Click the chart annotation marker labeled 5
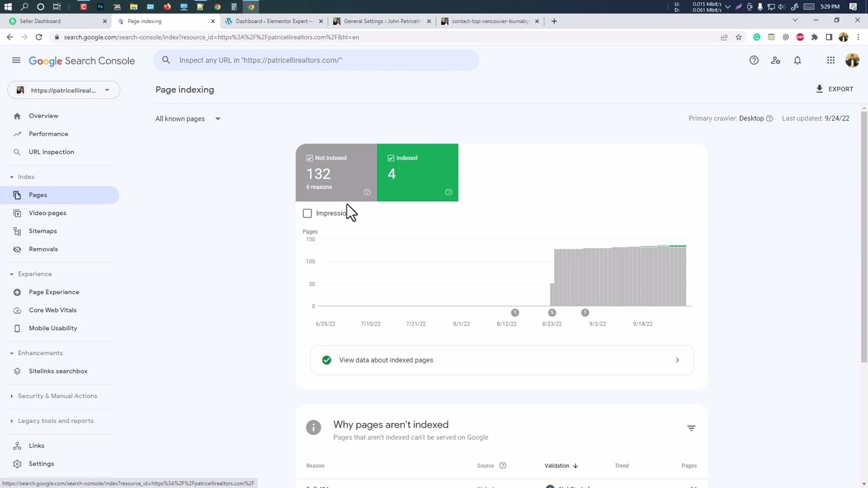 552,312
